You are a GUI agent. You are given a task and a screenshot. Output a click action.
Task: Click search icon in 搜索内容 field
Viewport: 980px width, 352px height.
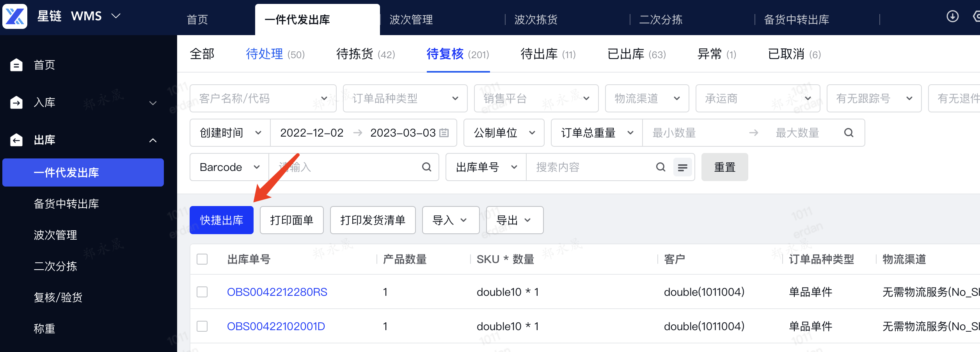pyautogui.click(x=660, y=167)
